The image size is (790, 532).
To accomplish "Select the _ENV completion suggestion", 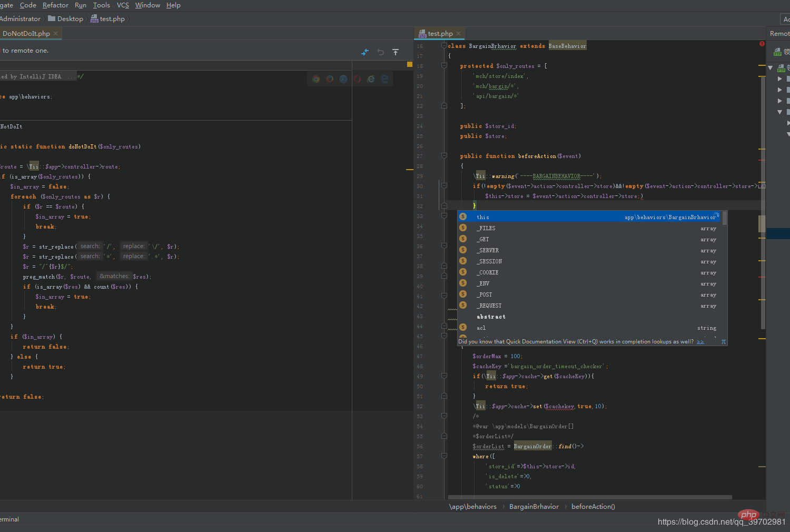I will (x=589, y=283).
